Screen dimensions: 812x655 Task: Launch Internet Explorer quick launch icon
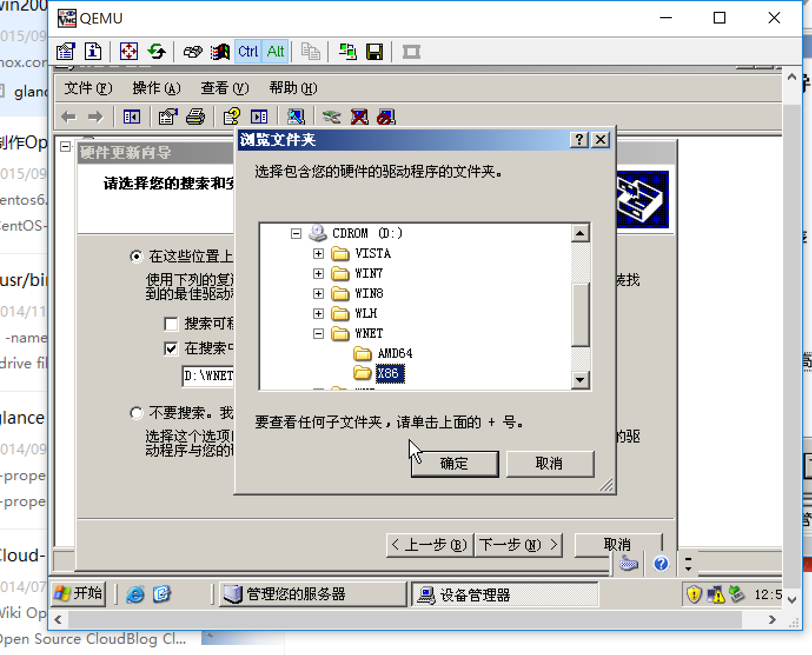135,594
